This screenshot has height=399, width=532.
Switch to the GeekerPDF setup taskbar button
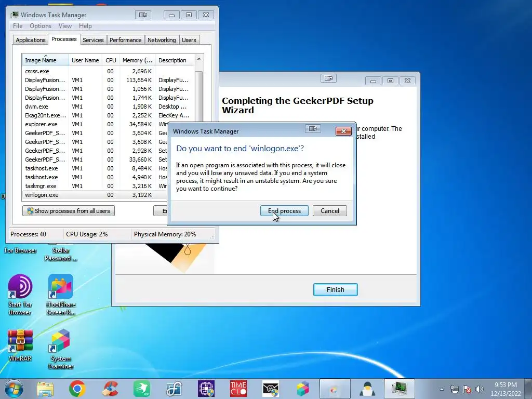click(335, 389)
